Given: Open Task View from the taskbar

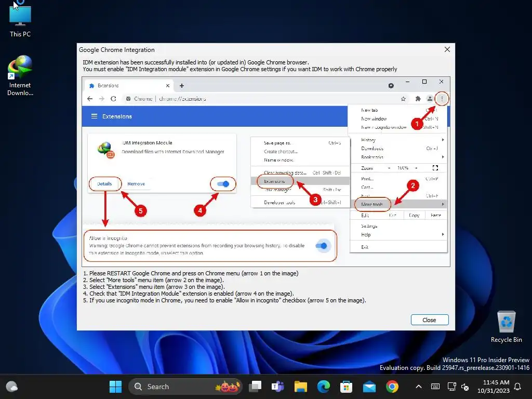Looking at the screenshot, I should pyautogui.click(x=255, y=387).
